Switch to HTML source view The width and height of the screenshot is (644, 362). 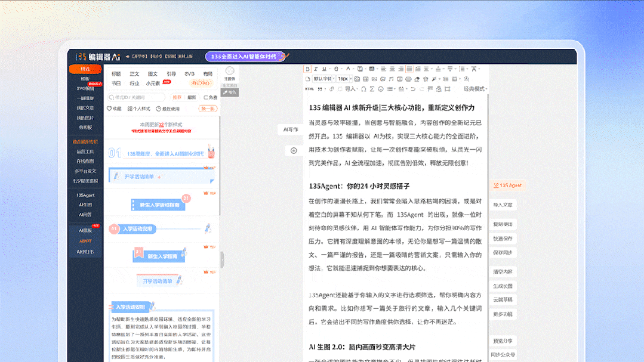click(x=309, y=88)
